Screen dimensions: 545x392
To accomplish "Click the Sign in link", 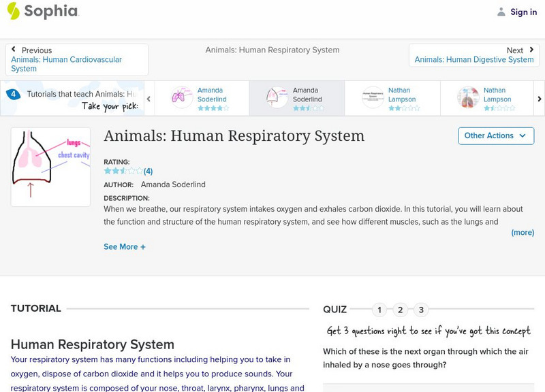I will (523, 12).
